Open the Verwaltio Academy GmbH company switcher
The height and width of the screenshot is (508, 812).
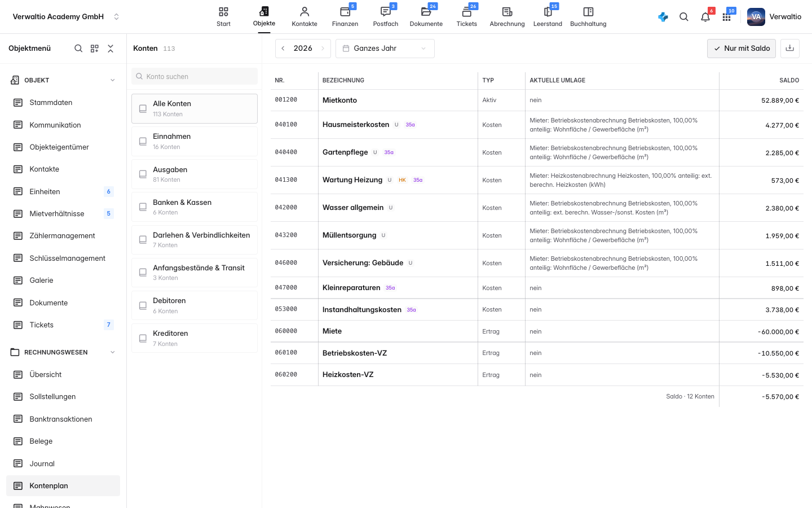66,17
